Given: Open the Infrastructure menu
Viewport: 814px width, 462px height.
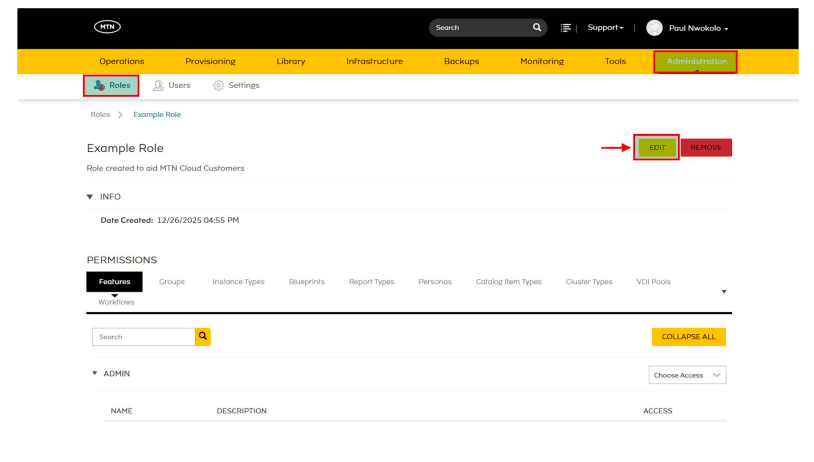Looking at the screenshot, I should click(374, 61).
